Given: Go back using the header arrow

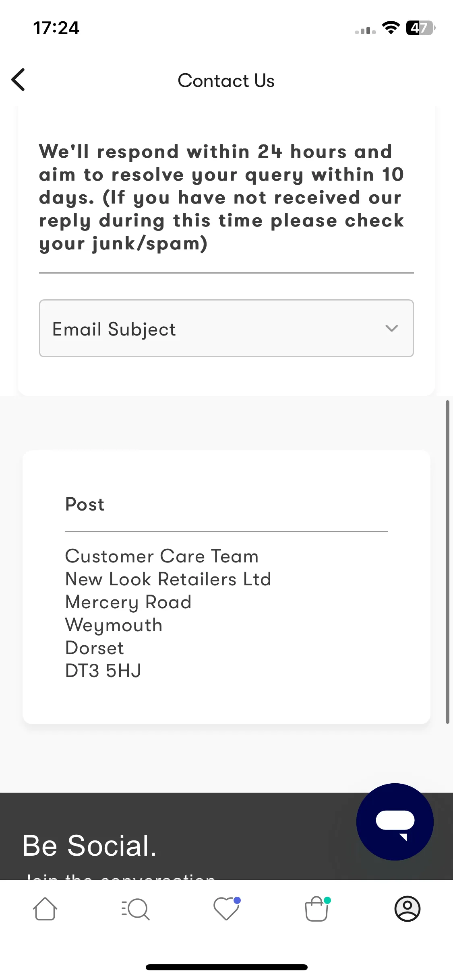Looking at the screenshot, I should coord(19,80).
